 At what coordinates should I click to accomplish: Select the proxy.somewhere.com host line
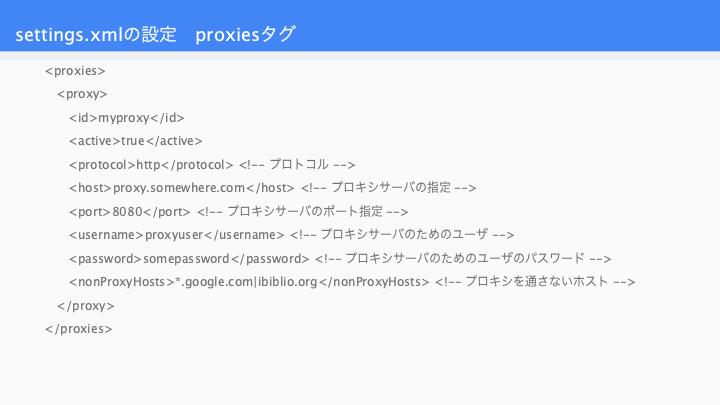coord(181,188)
